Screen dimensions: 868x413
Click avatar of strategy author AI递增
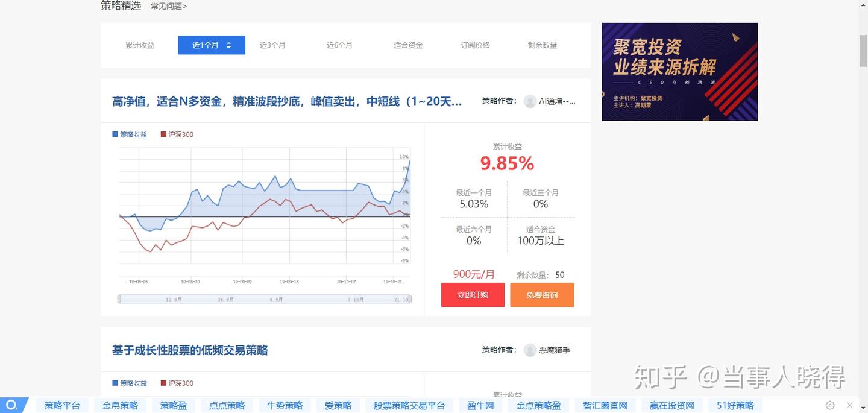click(x=530, y=101)
